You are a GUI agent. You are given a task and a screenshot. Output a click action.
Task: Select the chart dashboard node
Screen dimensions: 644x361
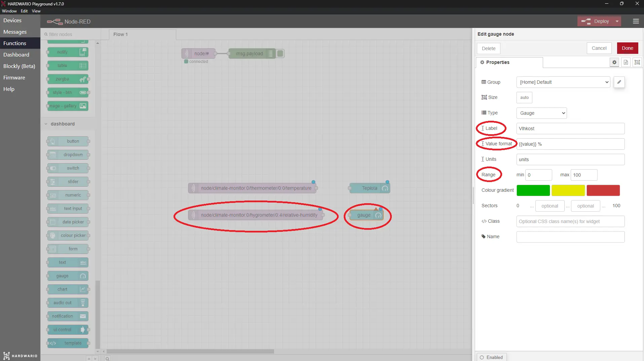68,289
